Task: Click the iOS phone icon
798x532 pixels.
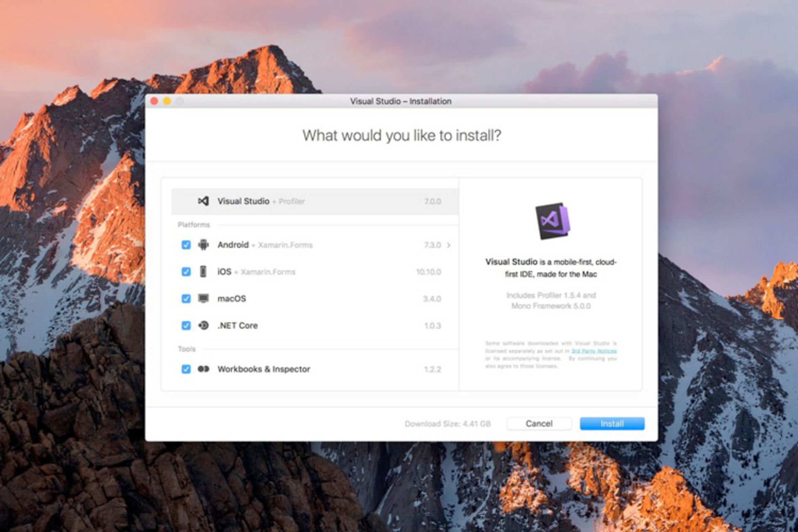Action: (x=203, y=271)
